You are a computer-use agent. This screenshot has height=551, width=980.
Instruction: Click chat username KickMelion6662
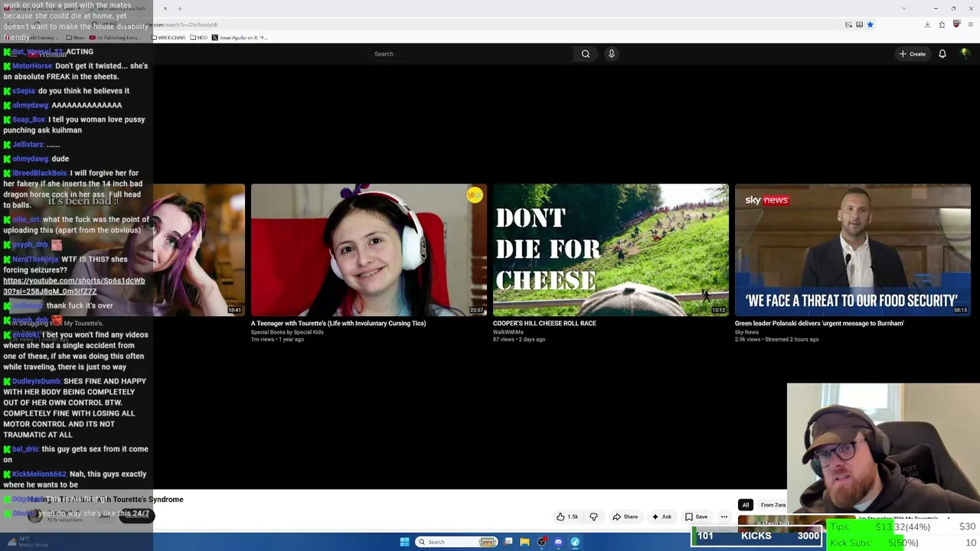[x=41, y=474]
